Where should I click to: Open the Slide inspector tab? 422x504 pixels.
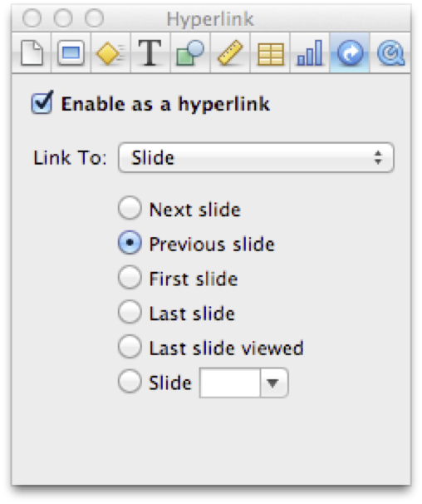click(71, 53)
